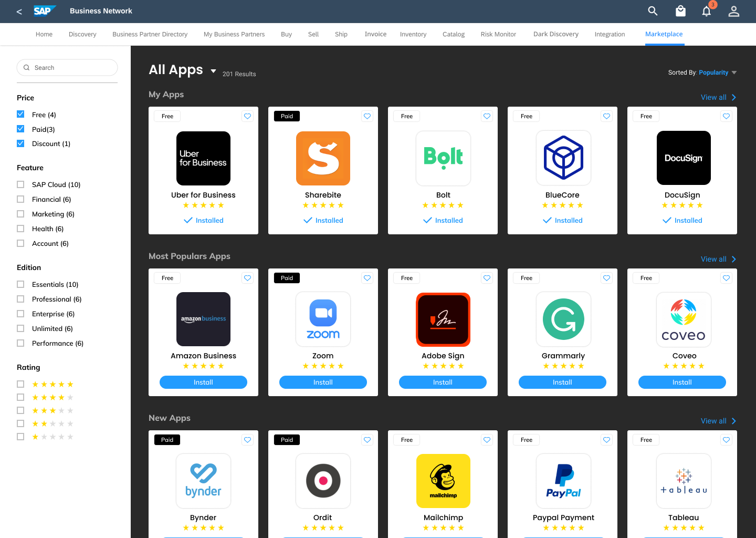
Task: Click the Tableau app title
Action: pyautogui.click(x=684, y=518)
